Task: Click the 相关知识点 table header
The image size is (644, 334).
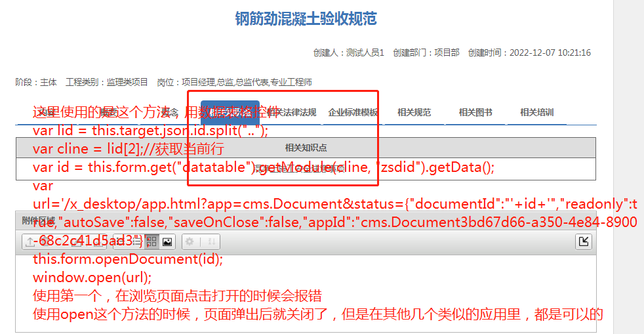Action: 306,148
